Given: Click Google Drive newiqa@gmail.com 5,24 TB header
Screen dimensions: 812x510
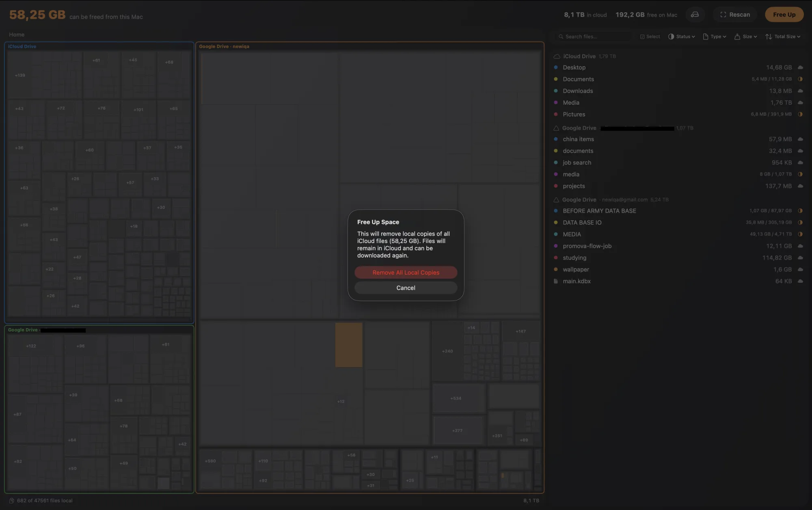Looking at the screenshot, I should click(x=611, y=200).
